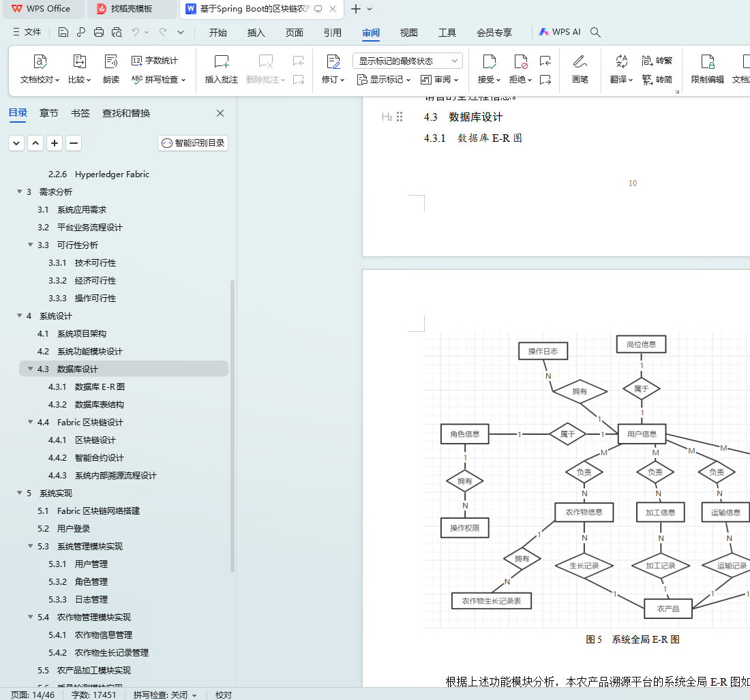Click the 字数: 17451 status bar item
750x700 pixels.
pos(94,695)
